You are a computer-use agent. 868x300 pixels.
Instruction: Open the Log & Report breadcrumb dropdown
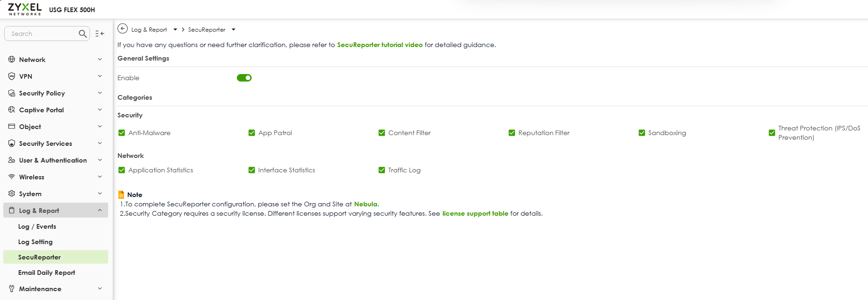175,29
